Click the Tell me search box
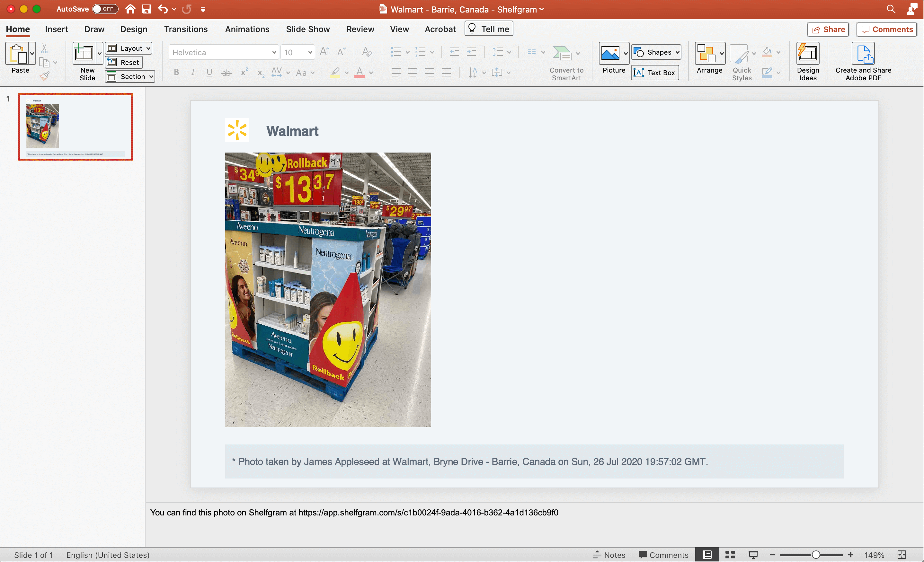The image size is (924, 562). tap(489, 29)
